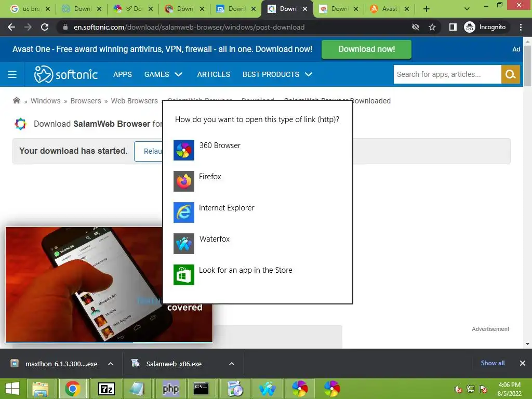The width and height of the screenshot is (532, 399).
Task: Open the Softonic hamburger menu
Action: point(12,74)
